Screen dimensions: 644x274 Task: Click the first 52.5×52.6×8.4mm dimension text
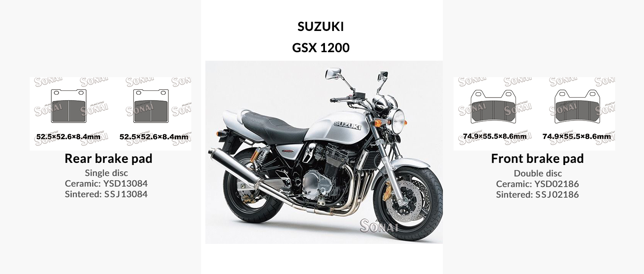coord(68,137)
